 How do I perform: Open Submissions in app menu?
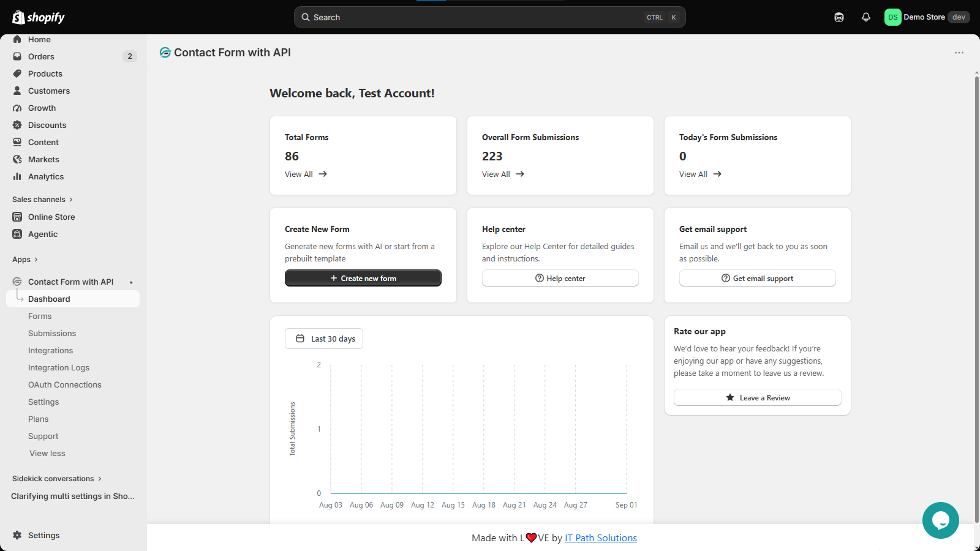(x=52, y=334)
